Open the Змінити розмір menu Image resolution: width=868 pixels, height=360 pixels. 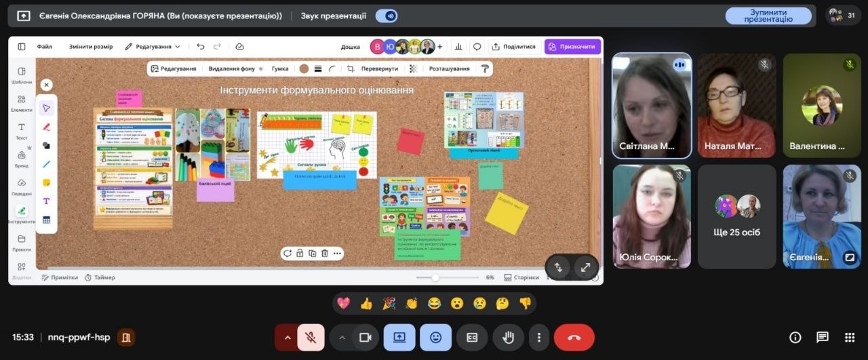[x=91, y=47]
